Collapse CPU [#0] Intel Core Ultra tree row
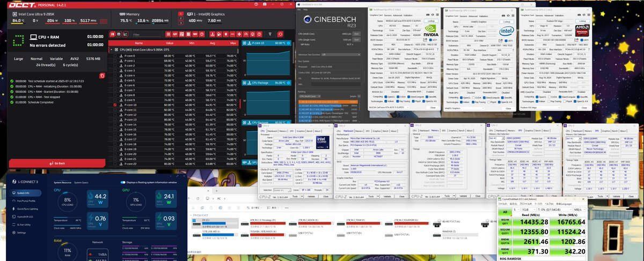Screen dimensions: 644x261 pyautogui.click(x=111, y=49)
